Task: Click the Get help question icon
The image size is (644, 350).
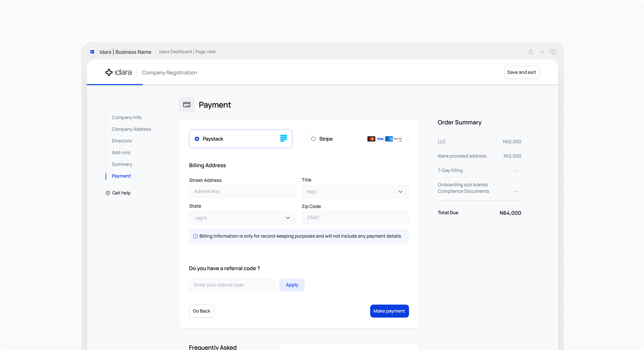Action: 108,193
